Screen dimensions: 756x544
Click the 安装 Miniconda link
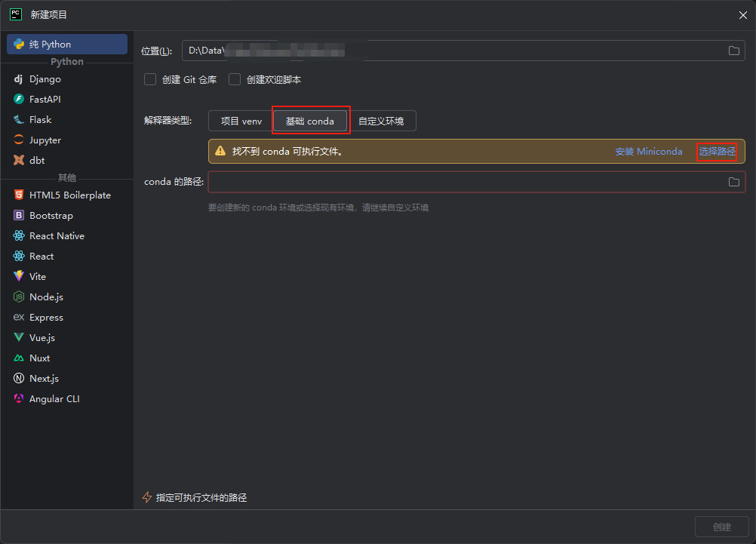pos(648,151)
